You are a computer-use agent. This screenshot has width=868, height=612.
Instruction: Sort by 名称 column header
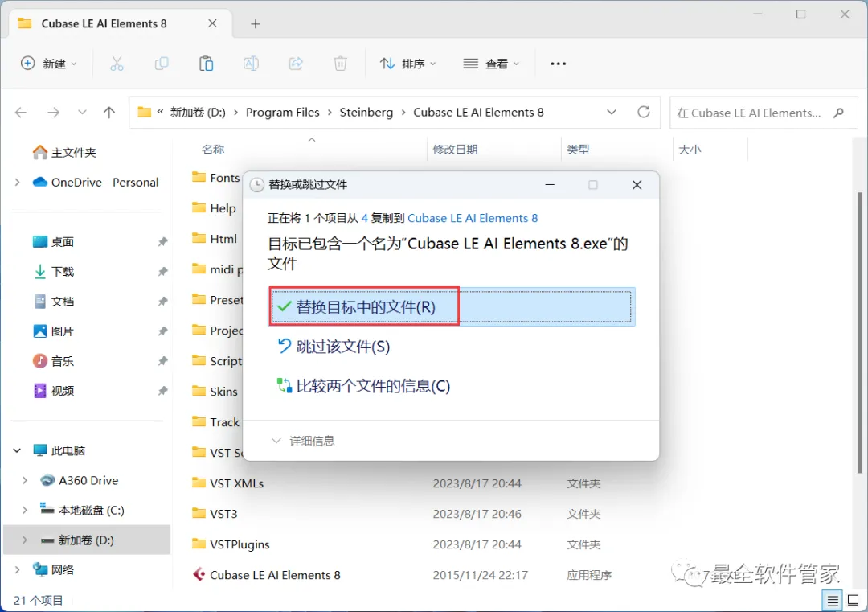click(213, 150)
